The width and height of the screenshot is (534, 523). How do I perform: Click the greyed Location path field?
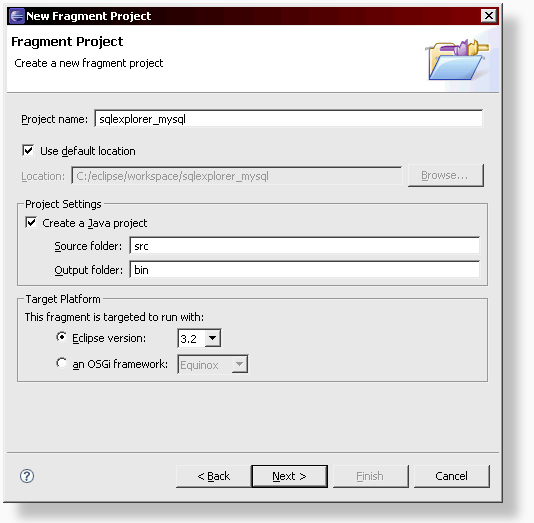tap(237, 176)
